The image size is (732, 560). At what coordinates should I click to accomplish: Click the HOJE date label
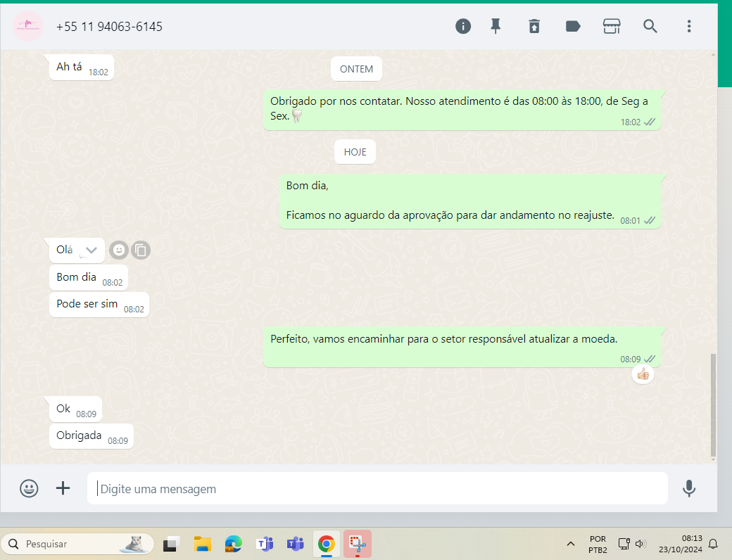[355, 152]
